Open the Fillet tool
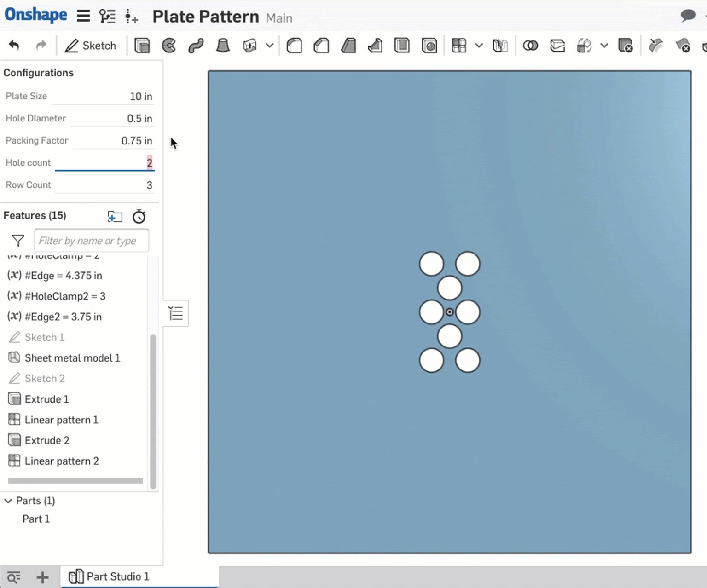Screen dimensions: 707x588 tap(295, 45)
